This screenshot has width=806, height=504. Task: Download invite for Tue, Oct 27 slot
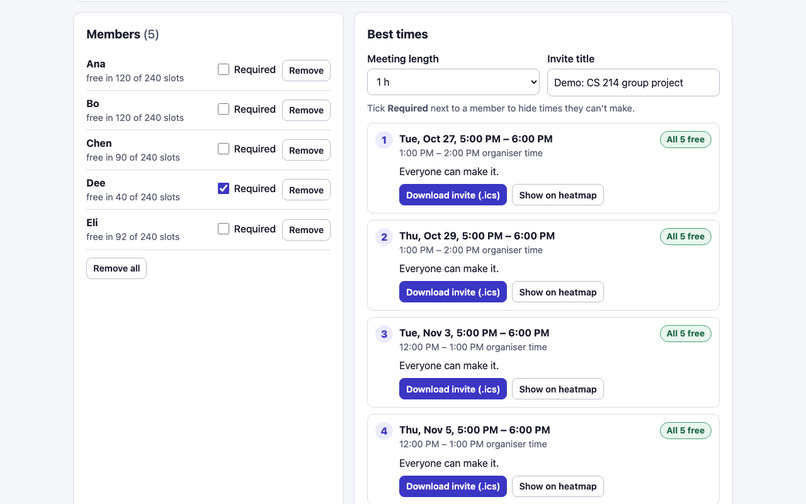point(453,195)
